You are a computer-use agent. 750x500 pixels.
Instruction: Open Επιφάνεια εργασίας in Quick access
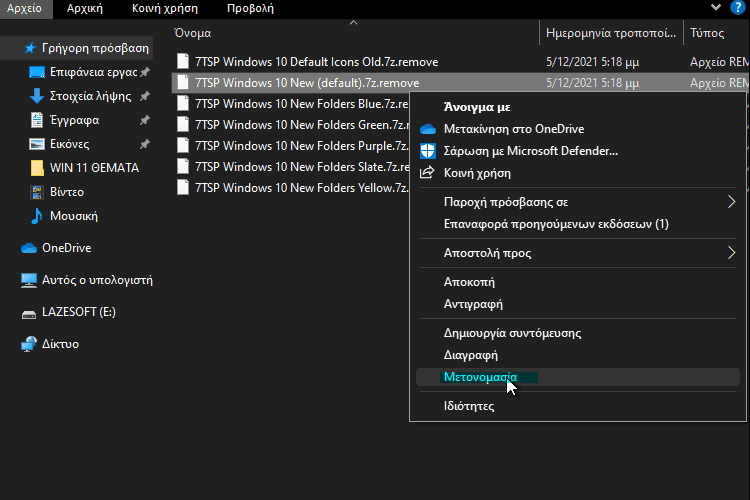pyautogui.click(x=93, y=72)
